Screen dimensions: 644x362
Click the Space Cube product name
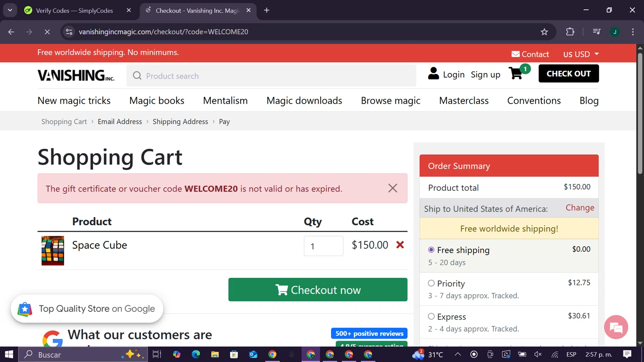pyautogui.click(x=100, y=245)
